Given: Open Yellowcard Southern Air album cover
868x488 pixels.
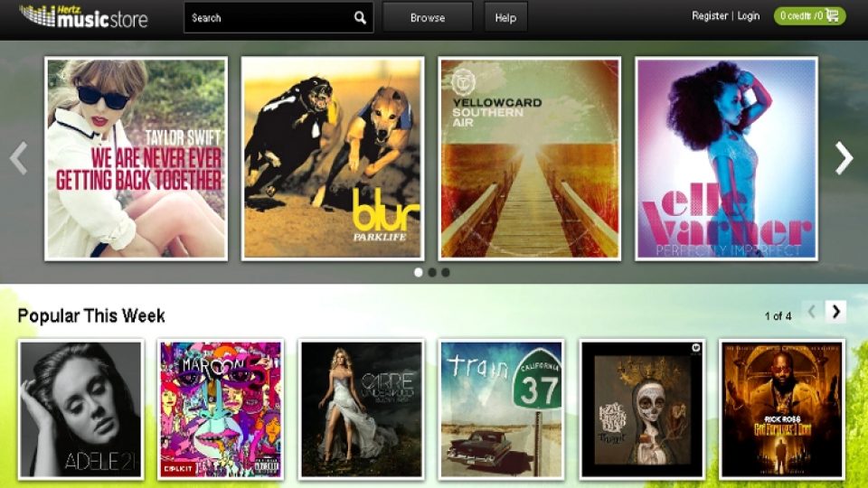Looking at the screenshot, I should (x=529, y=159).
